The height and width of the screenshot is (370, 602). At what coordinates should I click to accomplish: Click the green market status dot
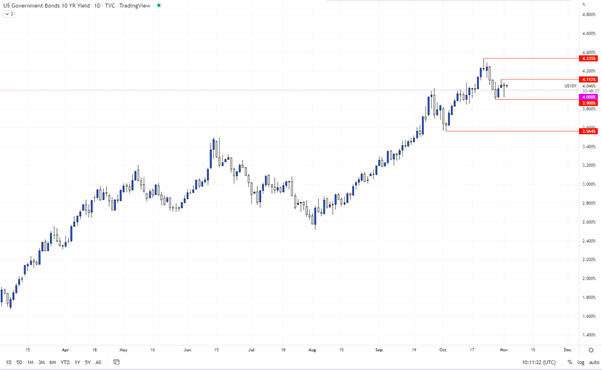[x=159, y=5]
